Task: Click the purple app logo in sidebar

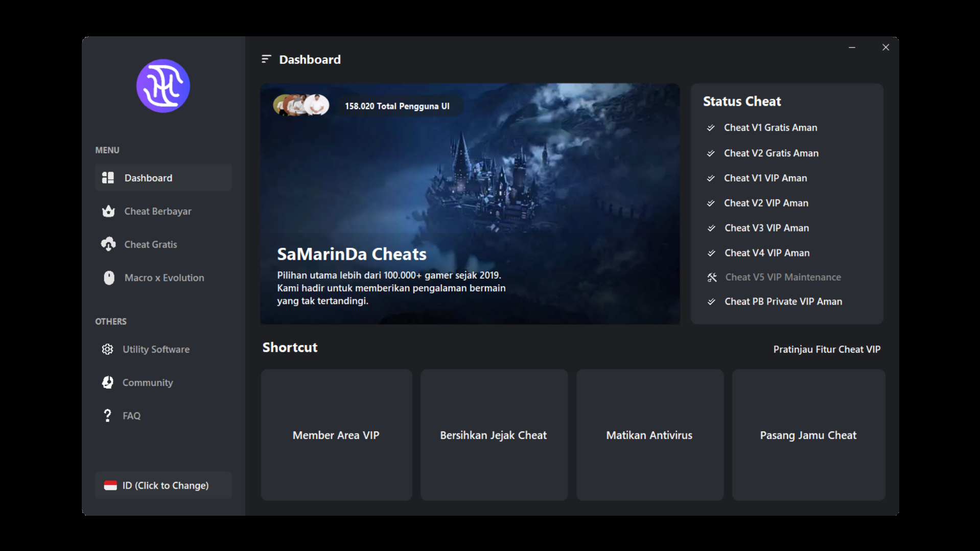Action: coord(163,86)
